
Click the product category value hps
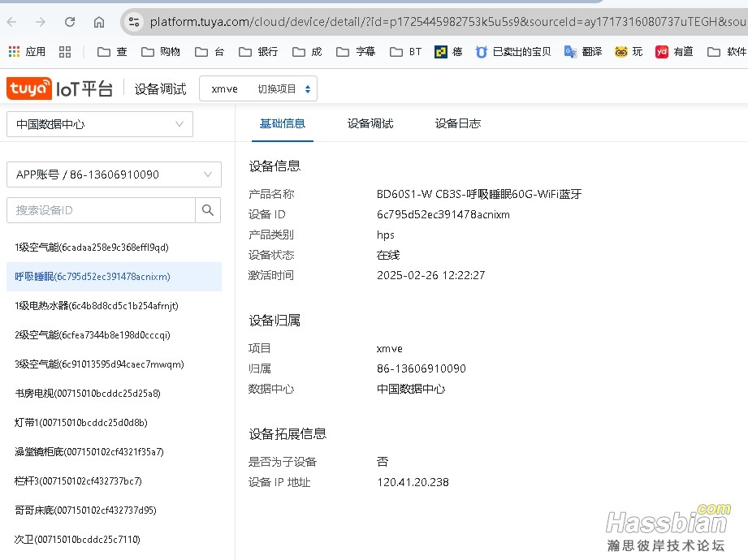(386, 235)
